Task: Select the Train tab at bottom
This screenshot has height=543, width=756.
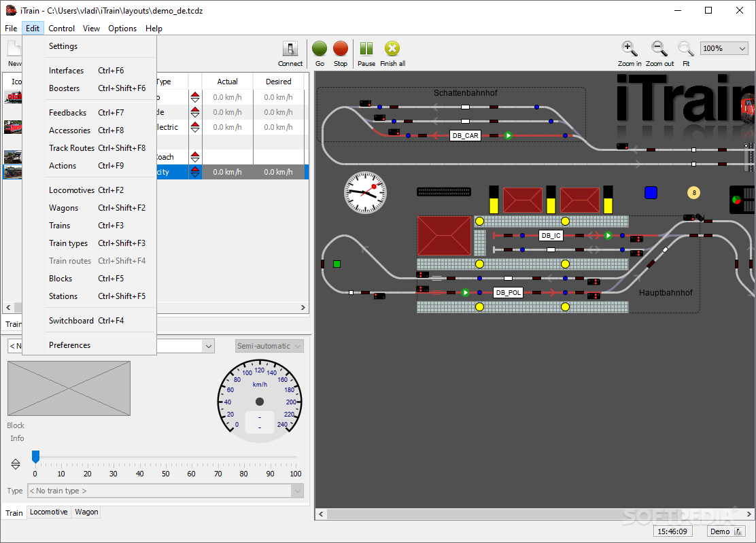Action: coord(14,513)
